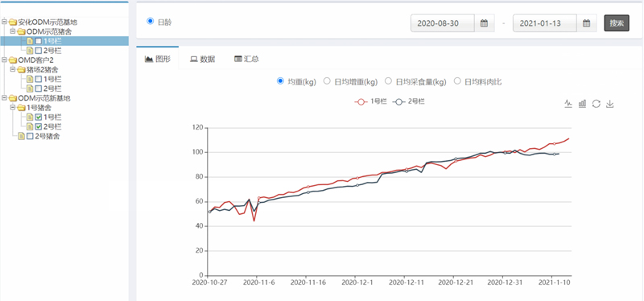The width and height of the screenshot is (644, 301).
Task: Select 日均增重(kg) metric radio
Action: pyautogui.click(x=327, y=81)
